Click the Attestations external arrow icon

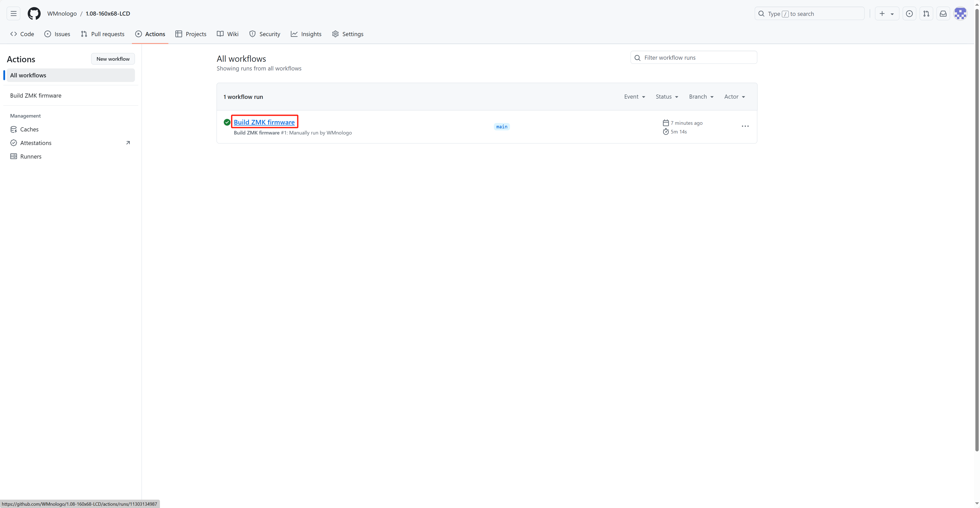pyautogui.click(x=128, y=143)
